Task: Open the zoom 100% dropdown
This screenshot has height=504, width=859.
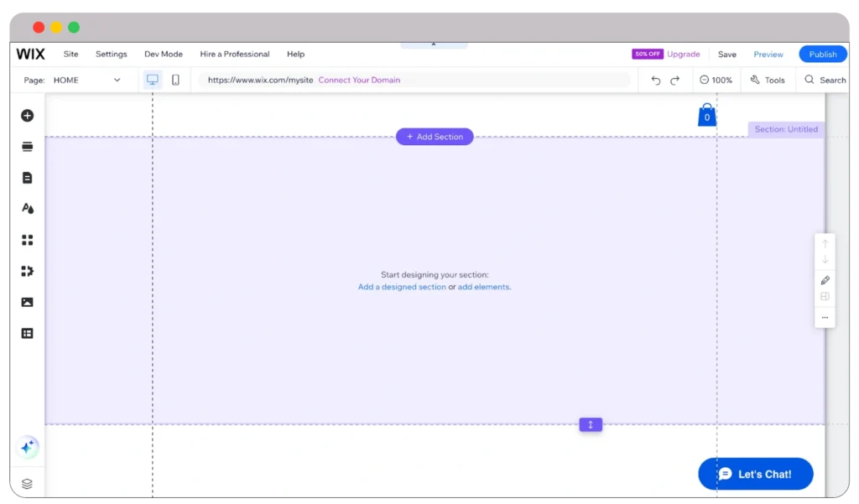Action: point(716,80)
